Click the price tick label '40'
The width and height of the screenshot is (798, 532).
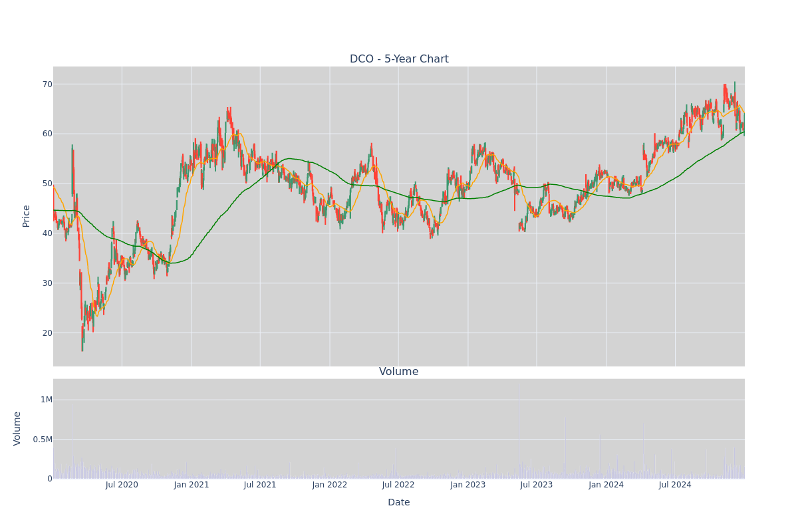tap(47, 233)
